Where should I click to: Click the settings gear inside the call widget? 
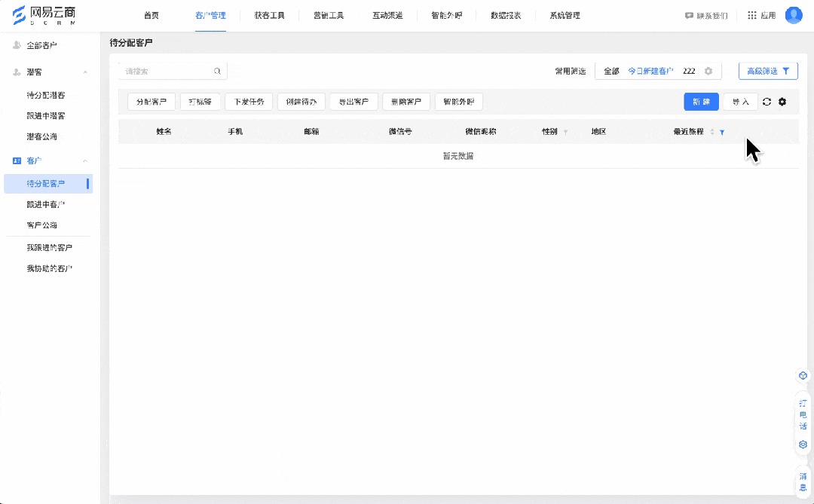(802, 444)
